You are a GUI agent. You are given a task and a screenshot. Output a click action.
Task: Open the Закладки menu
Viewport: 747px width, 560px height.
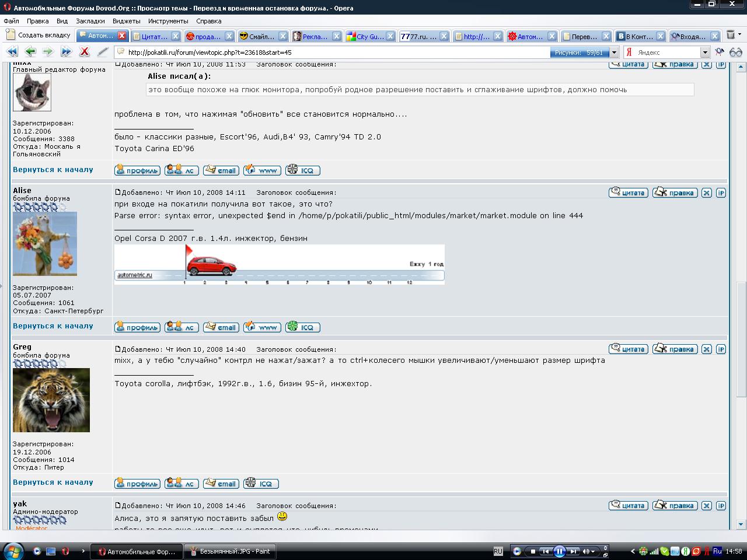click(x=90, y=21)
